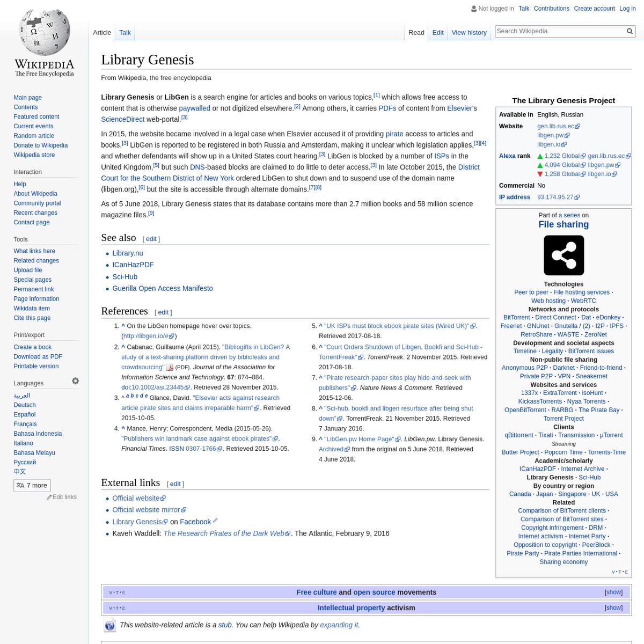
Task: Click citation footnote [9]
Action: coord(151,213)
